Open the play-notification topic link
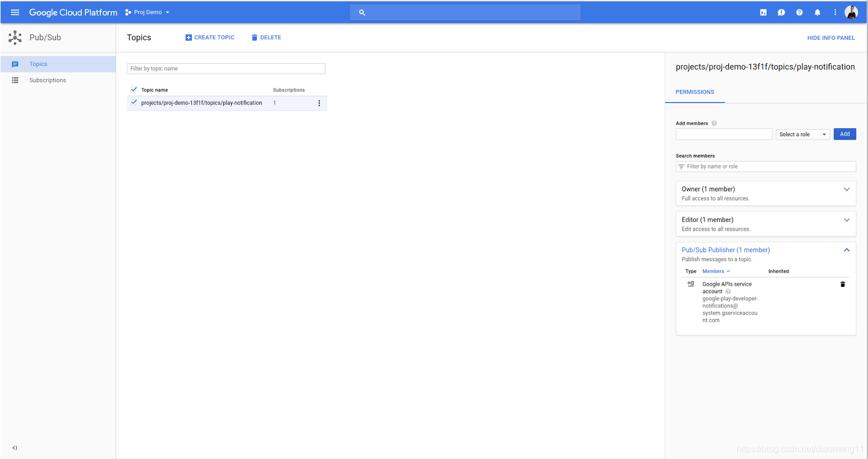This screenshot has width=868, height=459. click(x=201, y=102)
